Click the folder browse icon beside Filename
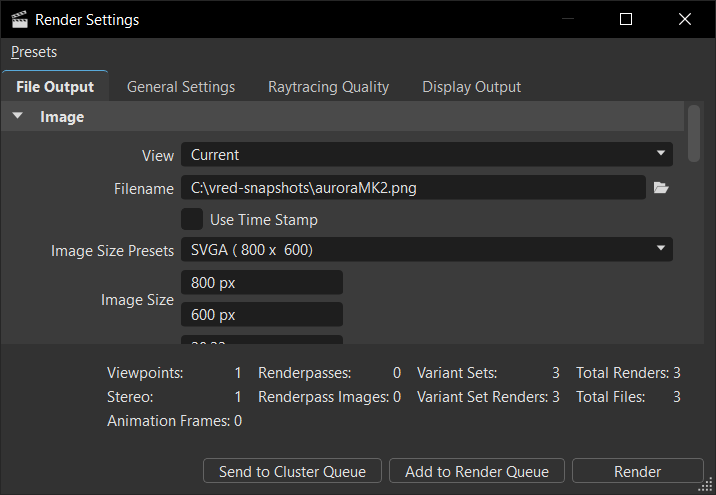 660,187
